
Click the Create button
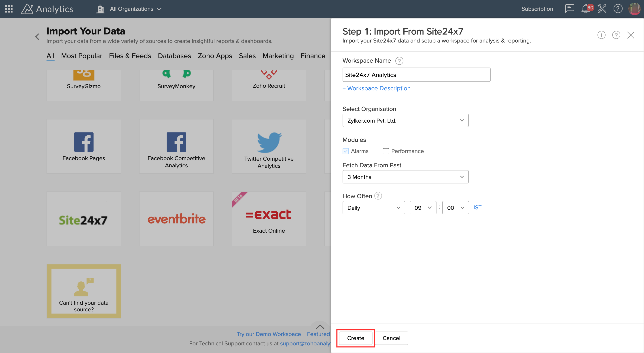pyautogui.click(x=355, y=338)
